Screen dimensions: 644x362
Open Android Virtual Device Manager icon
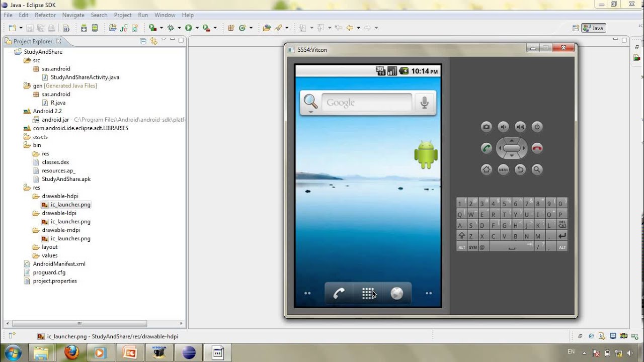click(x=94, y=28)
